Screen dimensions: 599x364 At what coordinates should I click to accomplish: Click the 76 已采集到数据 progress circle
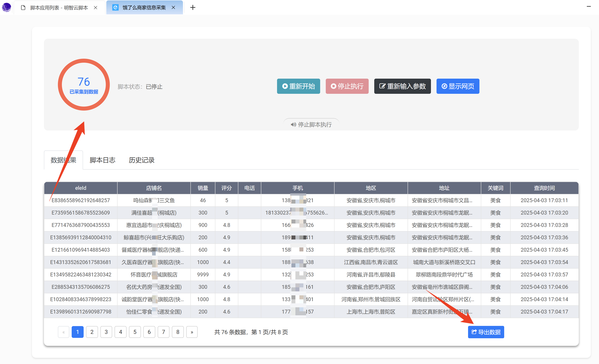(84, 85)
